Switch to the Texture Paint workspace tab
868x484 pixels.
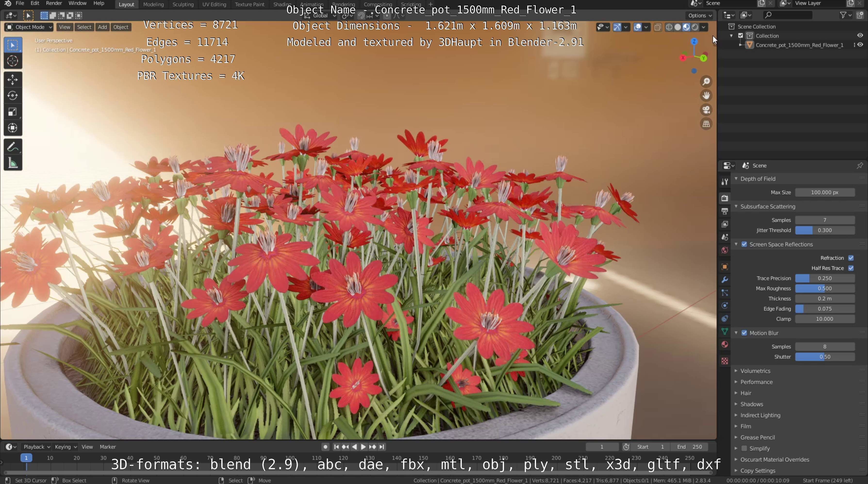pos(250,4)
